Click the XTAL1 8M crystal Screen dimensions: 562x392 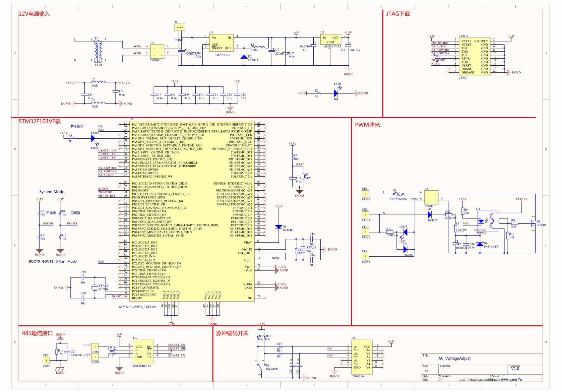pyautogui.click(x=303, y=250)
